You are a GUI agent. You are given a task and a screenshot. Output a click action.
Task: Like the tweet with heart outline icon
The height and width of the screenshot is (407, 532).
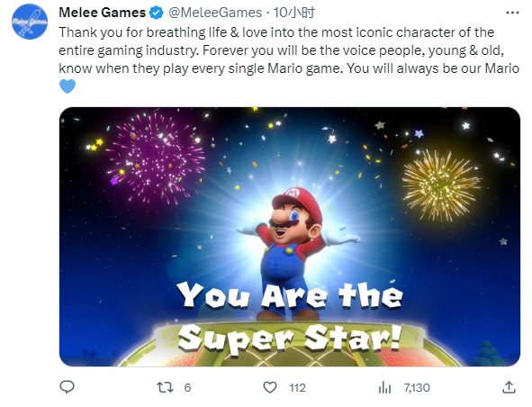click(270, 387)
